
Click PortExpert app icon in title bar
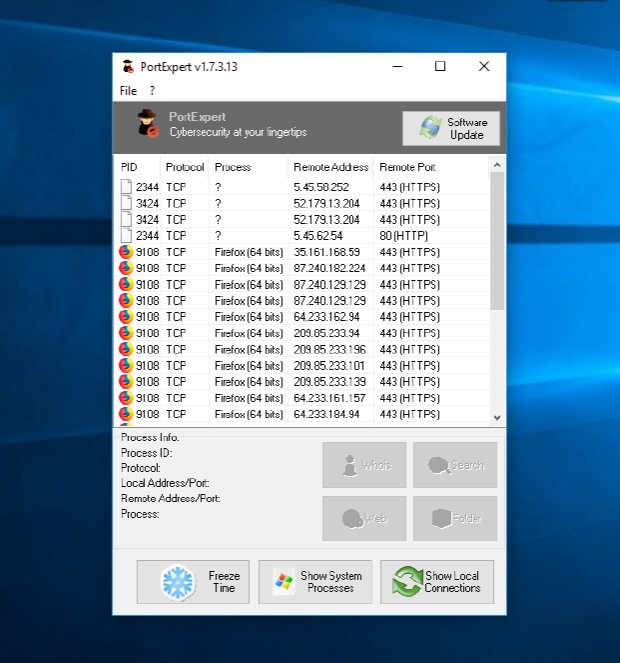point(128,67)
